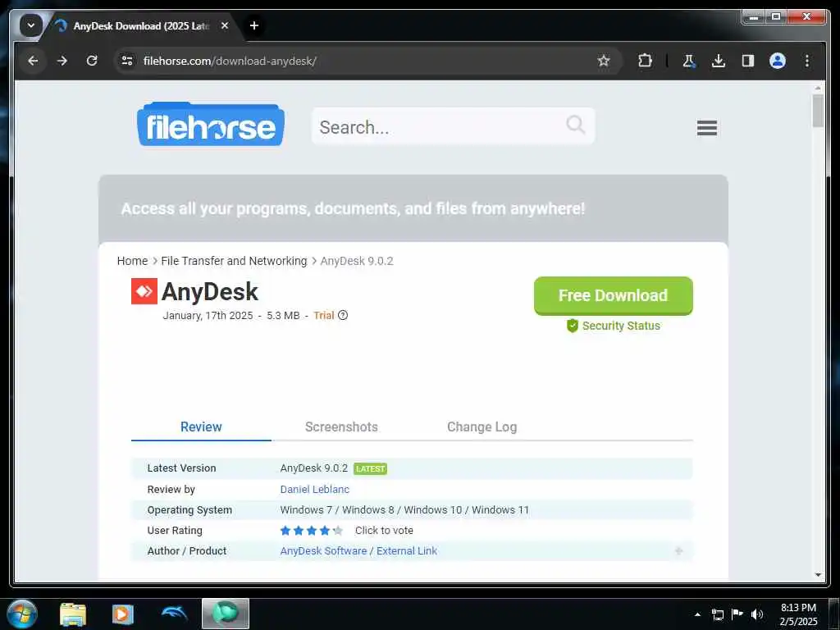Open the browser three-dot menu

pyautogui.click(x=807, y=61)
